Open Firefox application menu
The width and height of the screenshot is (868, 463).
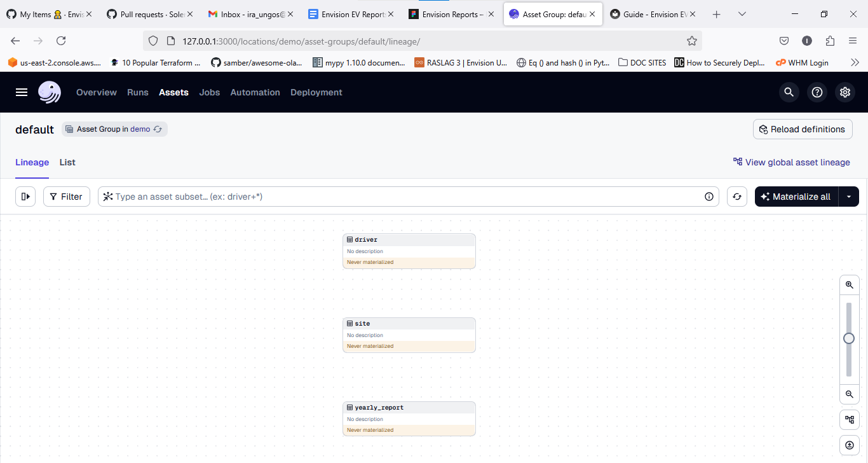[x=853, y=41]
